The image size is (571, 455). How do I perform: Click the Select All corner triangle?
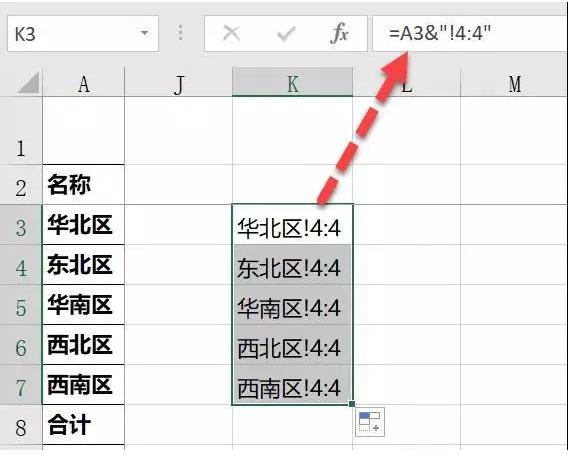coord(29,83)
